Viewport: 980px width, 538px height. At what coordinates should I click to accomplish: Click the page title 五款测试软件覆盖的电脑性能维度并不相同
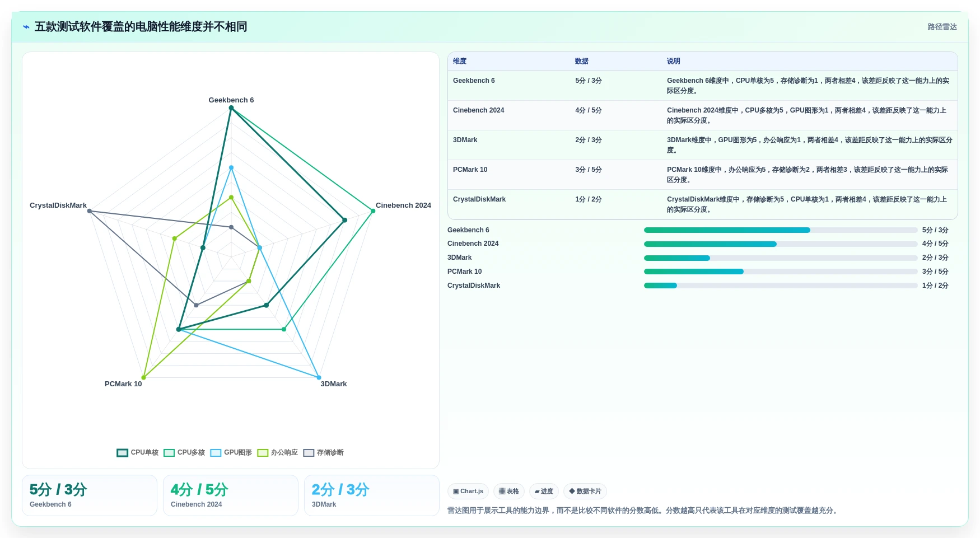click(x=141, y=27)
